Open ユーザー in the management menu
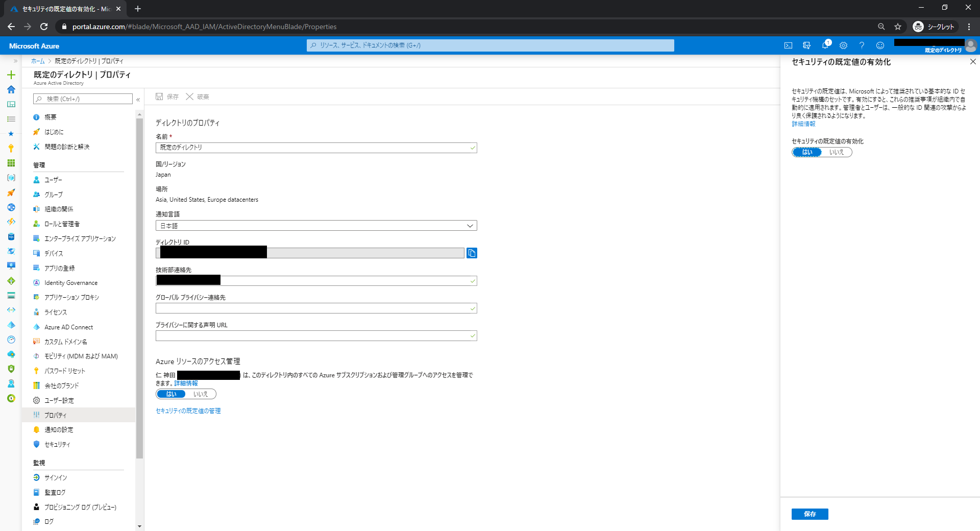 pyautogui.click(x=53, y=180)
